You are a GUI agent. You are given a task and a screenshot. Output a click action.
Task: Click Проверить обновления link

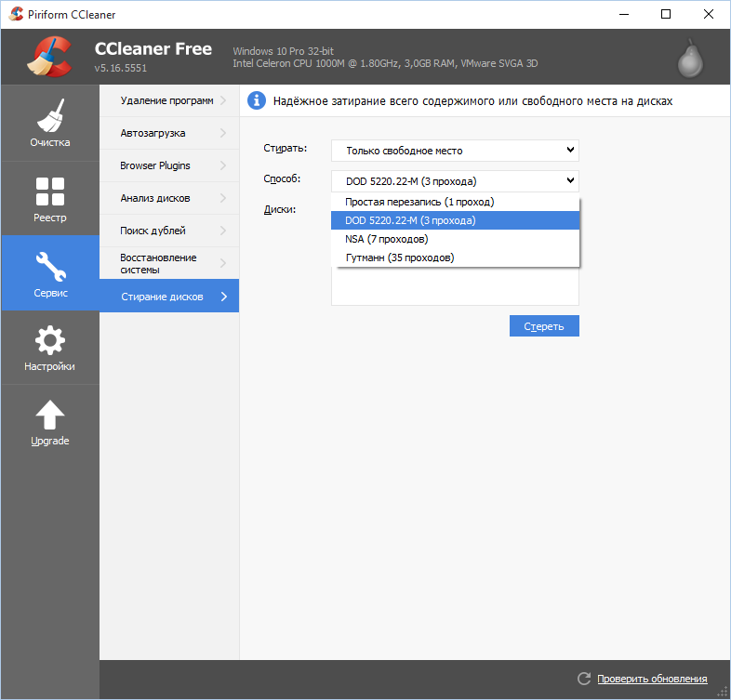point(652,679)
